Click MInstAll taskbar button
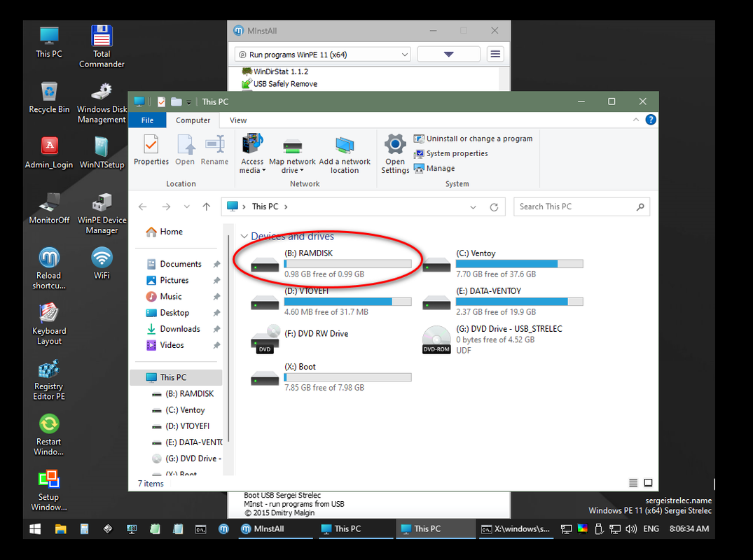Screen dimensions: 753x560 (276, 528)
